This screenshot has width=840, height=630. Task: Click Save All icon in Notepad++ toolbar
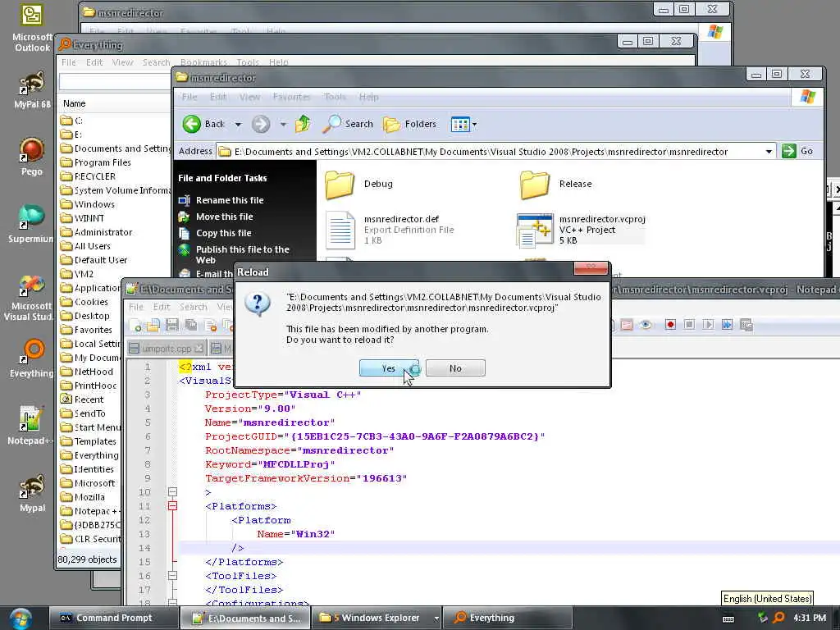click(x=190, y=325)
